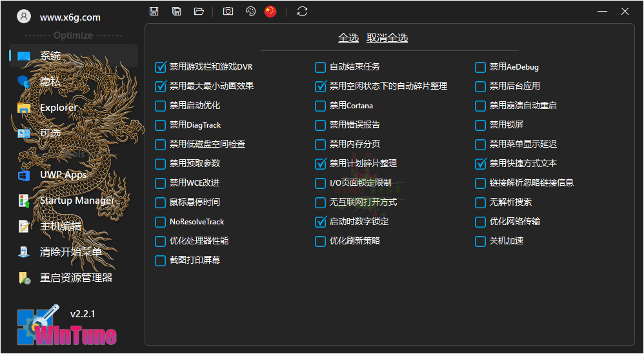
Task: Open the palette theme icon
Action: (x=250, y=11)
